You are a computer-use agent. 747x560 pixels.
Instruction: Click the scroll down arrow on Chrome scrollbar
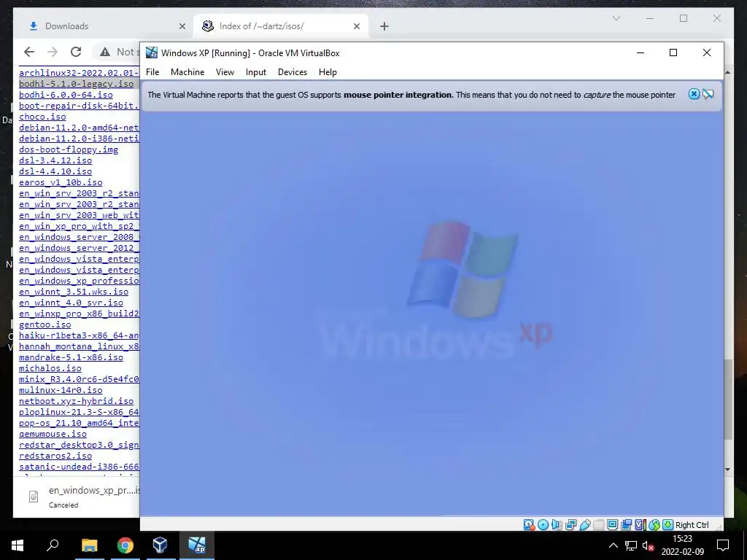727,470
